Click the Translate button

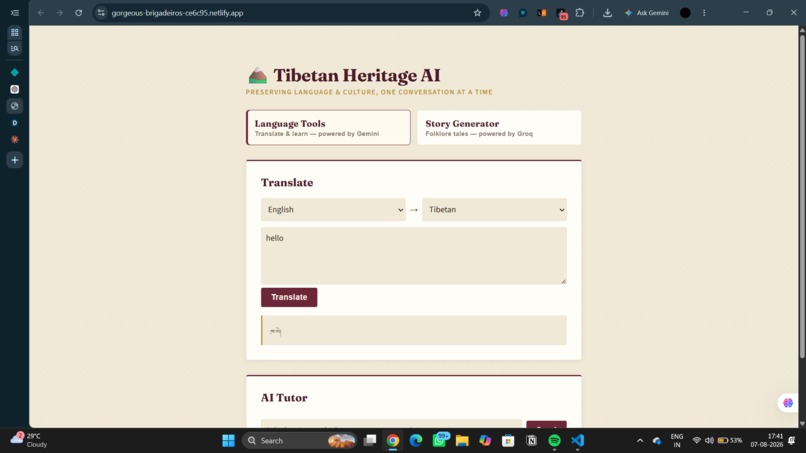pos(289,297)
